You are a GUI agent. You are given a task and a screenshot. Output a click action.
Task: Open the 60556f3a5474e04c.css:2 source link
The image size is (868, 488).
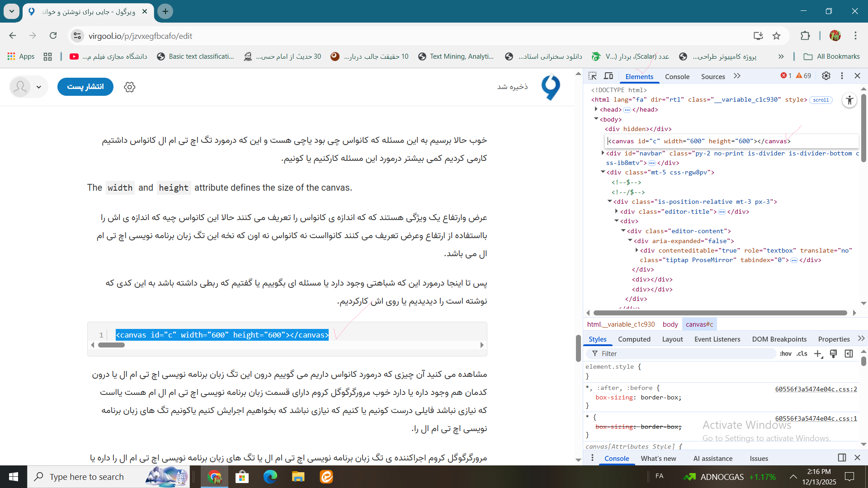click(x=816, y=389)
